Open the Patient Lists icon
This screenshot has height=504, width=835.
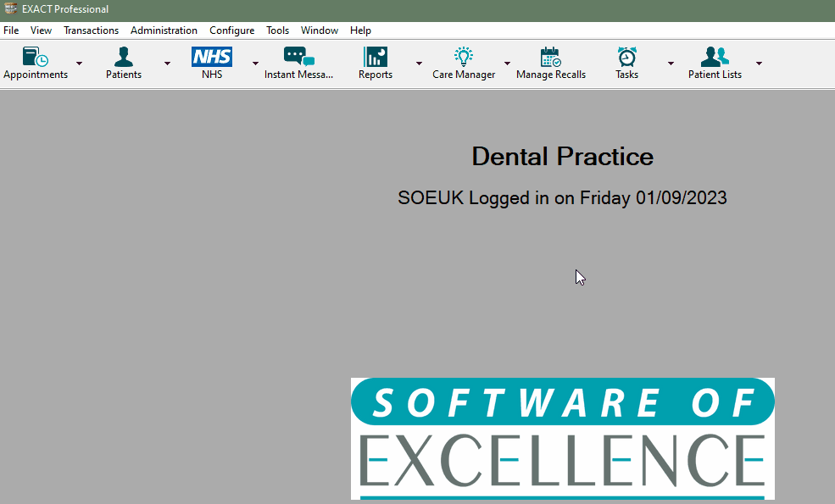point(715,58)
